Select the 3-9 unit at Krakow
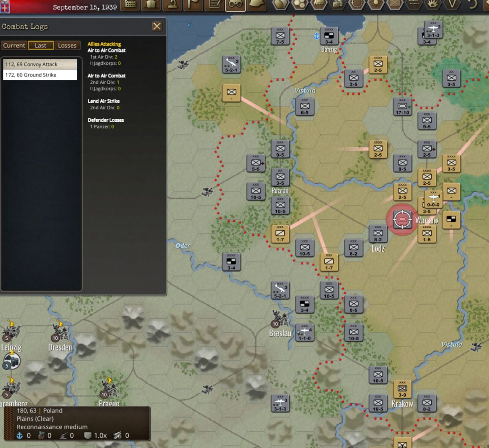This screenshot has width=489, height=448. tap(402, 389)
